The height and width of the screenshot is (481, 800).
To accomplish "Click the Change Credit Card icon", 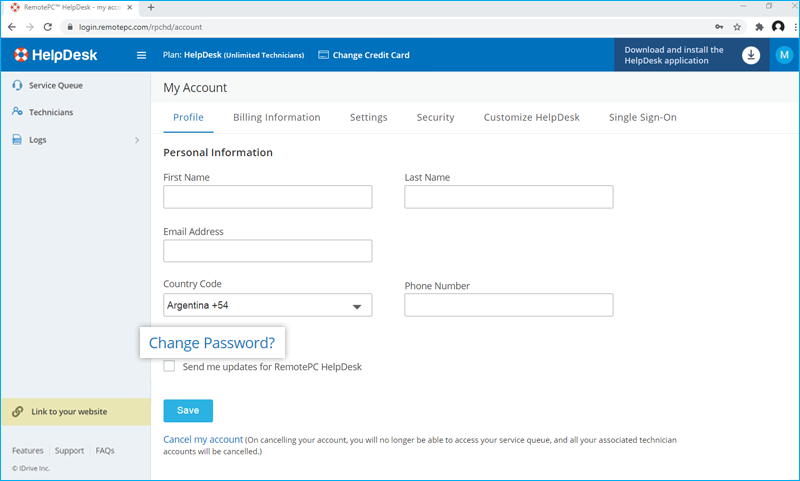I will click(323, 55).
